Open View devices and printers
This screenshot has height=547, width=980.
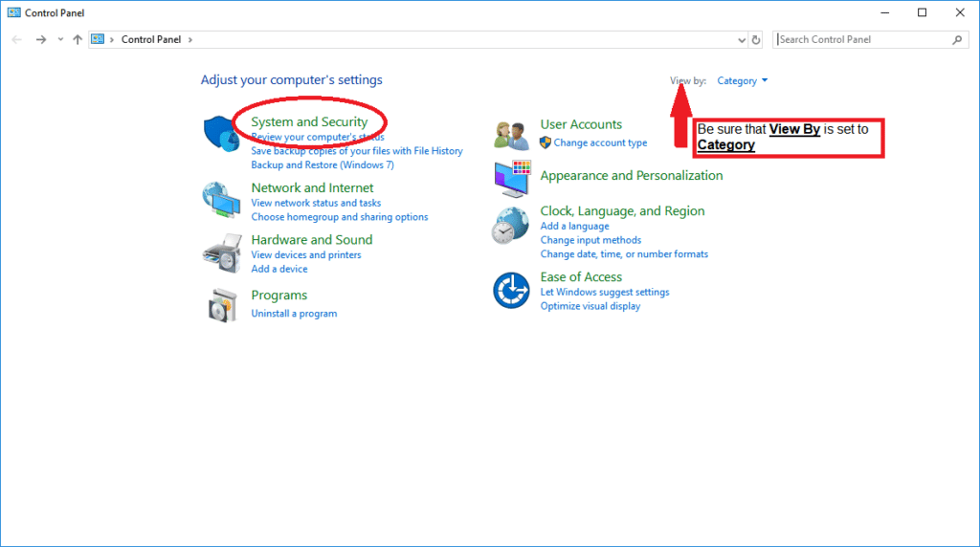(306, 255)
